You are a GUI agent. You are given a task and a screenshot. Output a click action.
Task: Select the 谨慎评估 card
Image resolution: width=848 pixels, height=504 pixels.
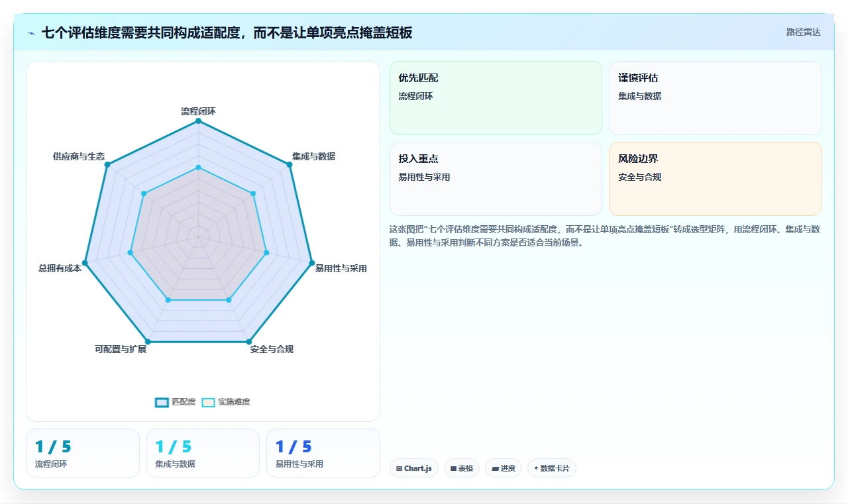click(x=715, y=98)
